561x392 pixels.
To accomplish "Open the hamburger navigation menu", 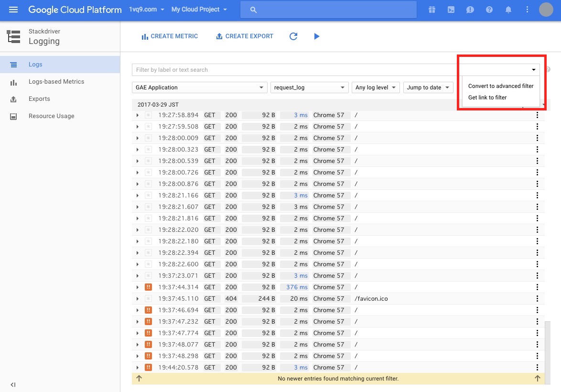I will (x=13, y=10).
